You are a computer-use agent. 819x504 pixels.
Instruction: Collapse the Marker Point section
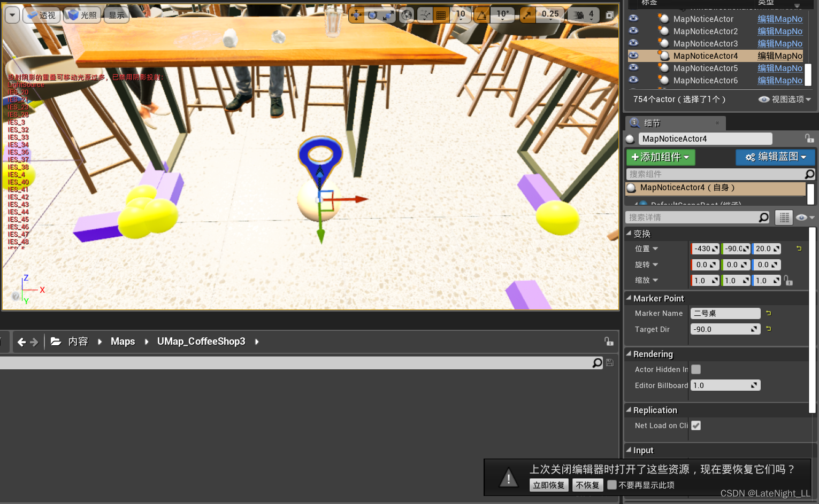click(x=629, y=298)
